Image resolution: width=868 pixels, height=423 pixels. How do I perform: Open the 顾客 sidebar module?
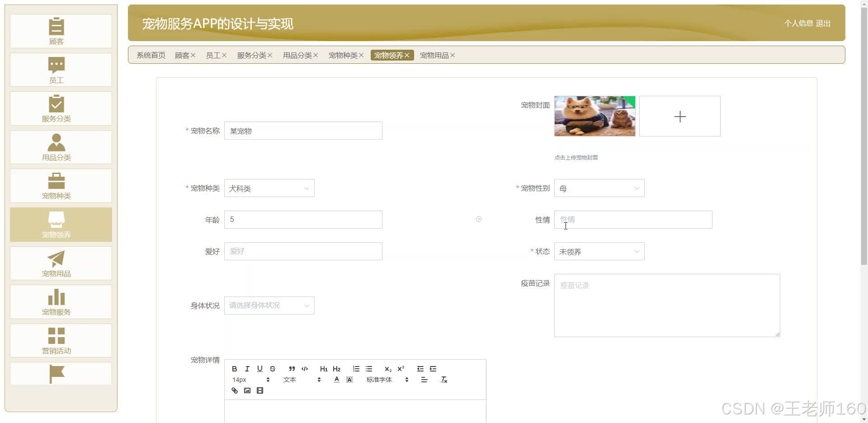click(x=61, y=31)
